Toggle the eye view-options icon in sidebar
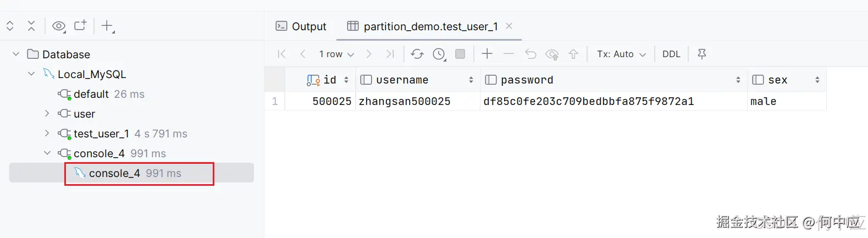The image size is (868, 238). point(59,26)
